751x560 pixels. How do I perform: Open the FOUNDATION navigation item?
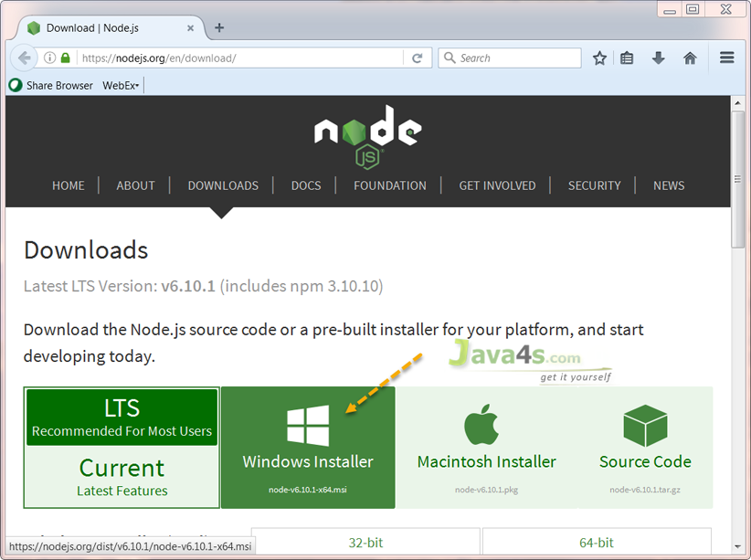pos(390,185)
